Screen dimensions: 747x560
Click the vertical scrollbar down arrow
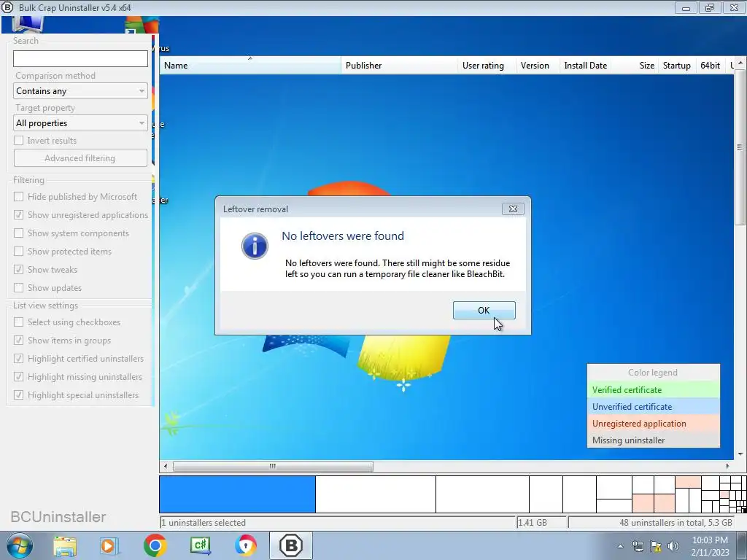[x=740, y=454]
